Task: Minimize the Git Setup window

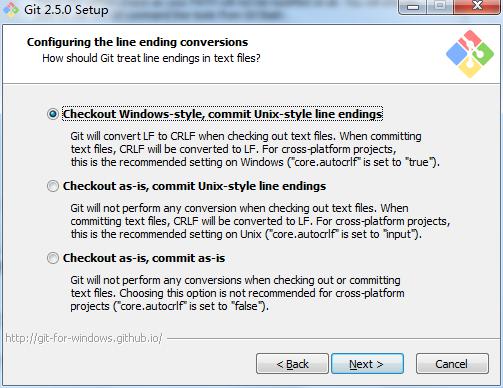Action: (x=413, y=7)
